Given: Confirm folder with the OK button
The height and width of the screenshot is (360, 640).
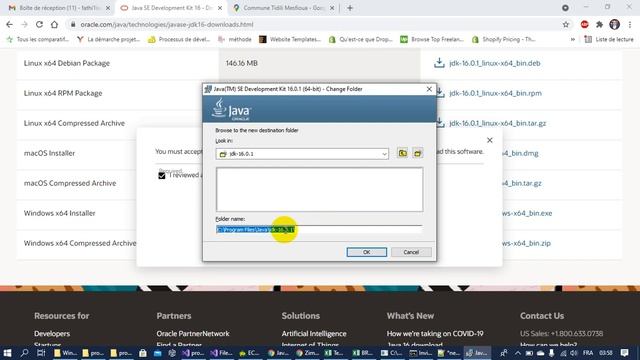Looking at the screenshot, I should click(367, 252).
